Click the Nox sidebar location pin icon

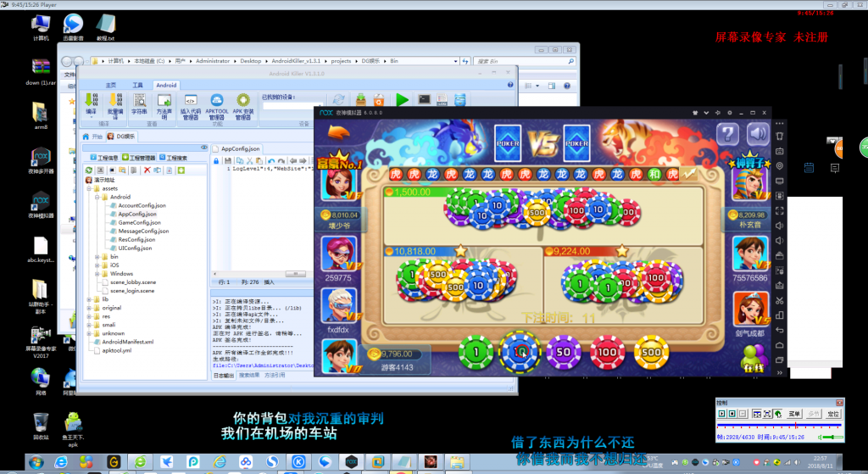[x=780, y=165]
